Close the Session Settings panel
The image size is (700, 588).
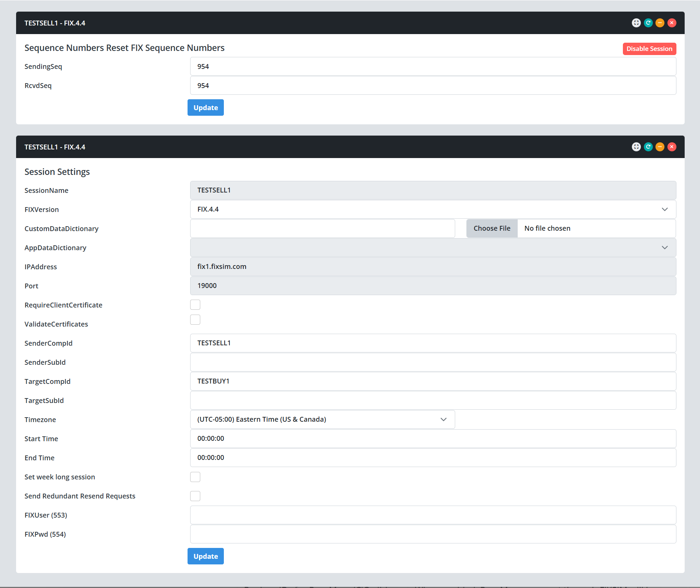(x=672, y=147)
